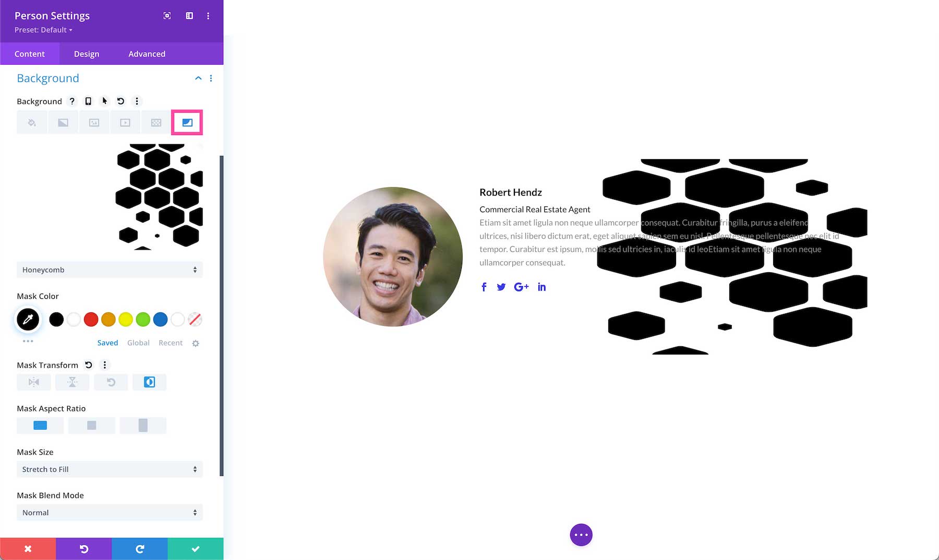Viewport: 939px width, 560px height.
Task: Open the Background help question mark
Action: [72, 101]
